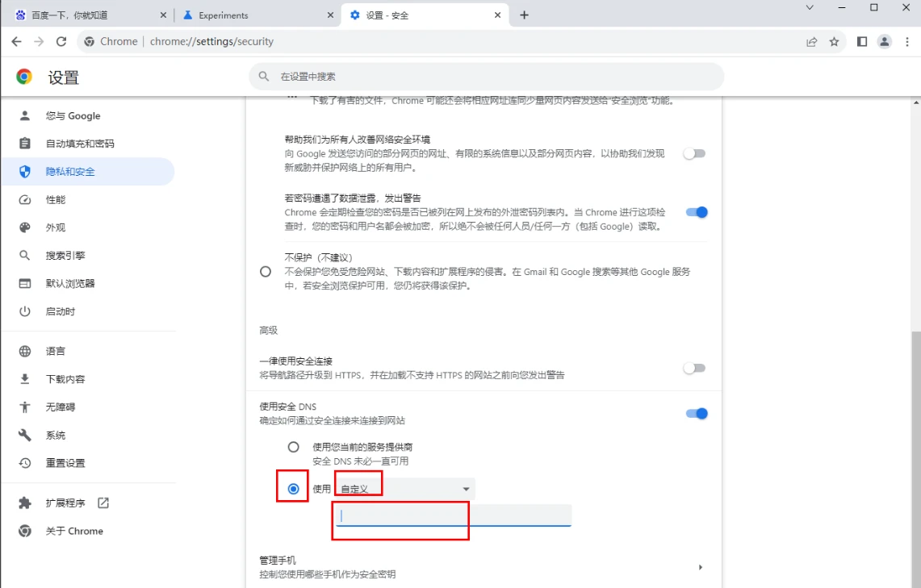921x588 pixels.
Task: Click the external link icon next to 扩展程序
Action: [103, 503]
